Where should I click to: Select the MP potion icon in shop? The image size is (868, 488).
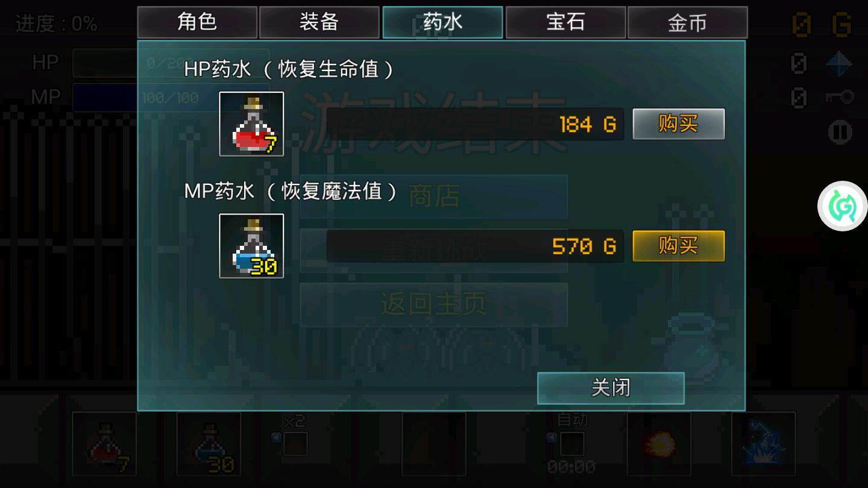coord(251,246)
